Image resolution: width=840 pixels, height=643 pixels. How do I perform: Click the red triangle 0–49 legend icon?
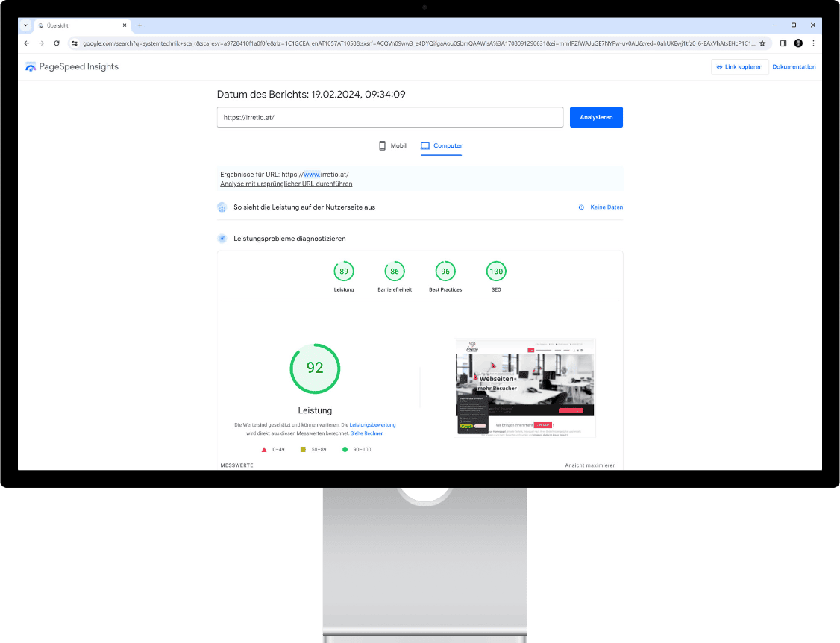[264, 450]
